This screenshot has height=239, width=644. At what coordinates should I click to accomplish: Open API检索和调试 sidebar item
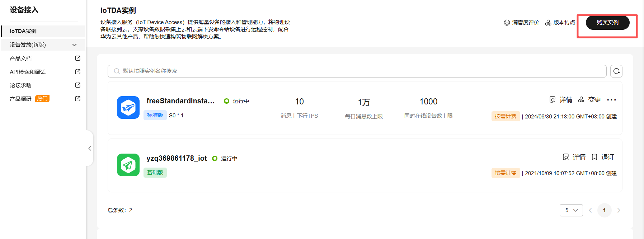tap(28, 72)
